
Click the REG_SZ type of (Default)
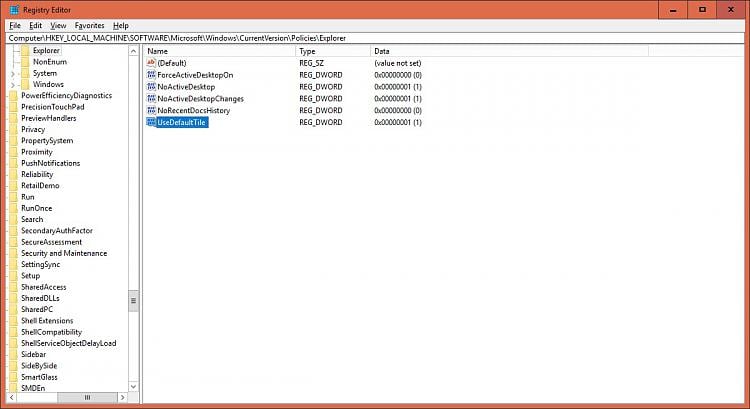(311, 63)
